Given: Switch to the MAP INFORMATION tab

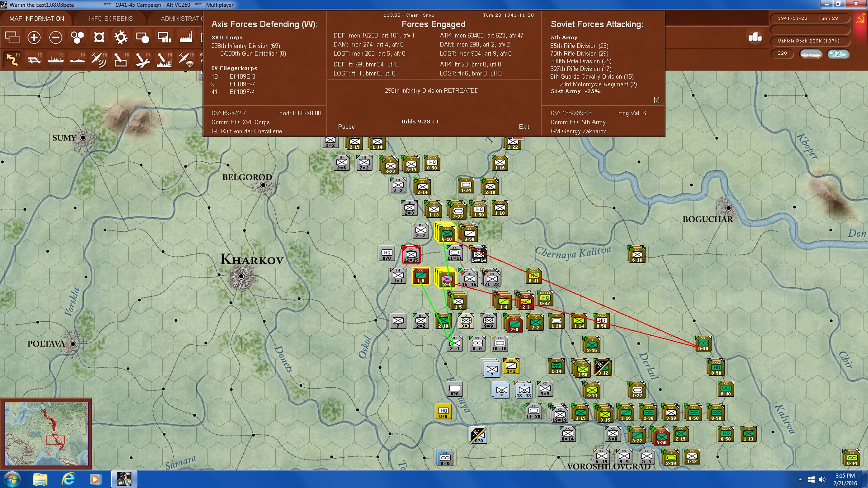Looking at the screenshot, I should tap(37, 19).
